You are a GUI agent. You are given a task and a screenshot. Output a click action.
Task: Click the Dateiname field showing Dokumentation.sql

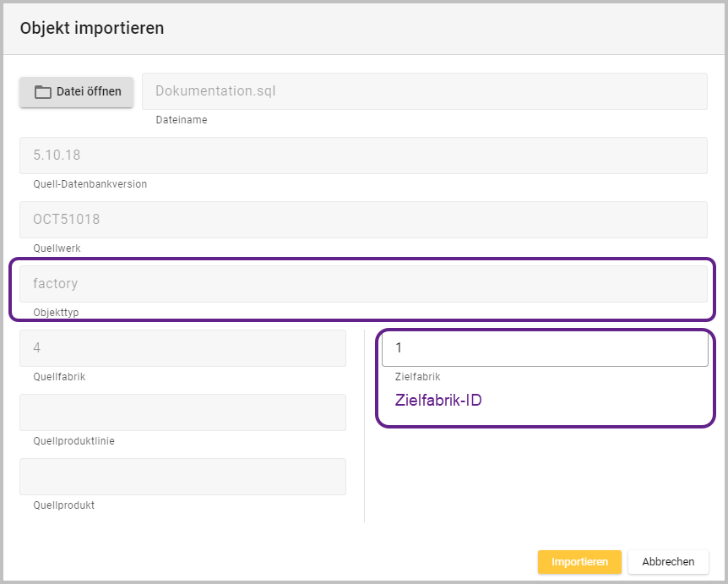pos(424,91)
